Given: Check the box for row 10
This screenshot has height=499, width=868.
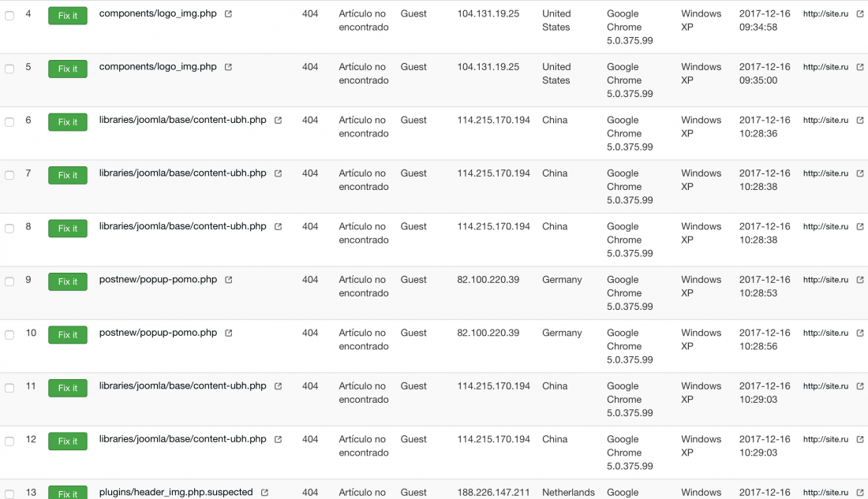Looking at the screenshot, I should (x=9, y=335).
